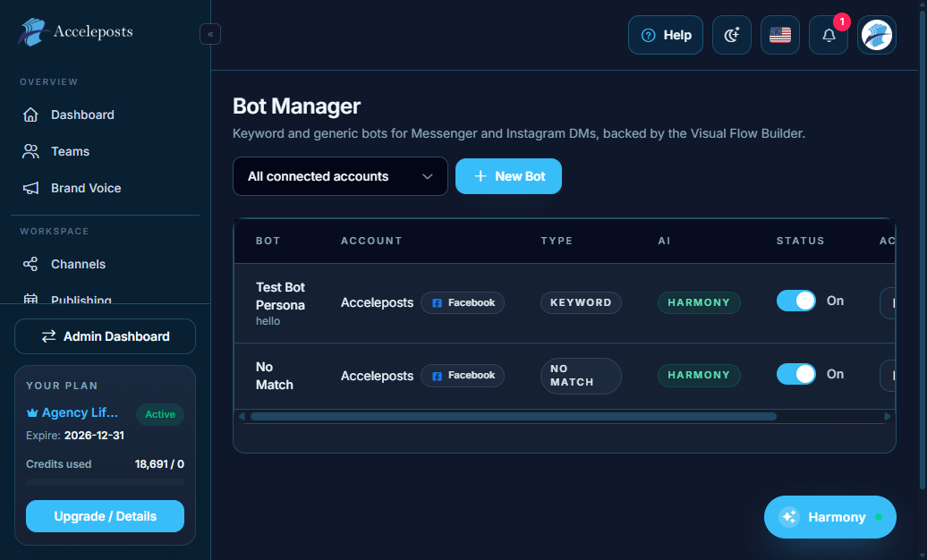927x560 pixels.
Task: Click the Agency plan crown icon
Action: tap(32, 412)
